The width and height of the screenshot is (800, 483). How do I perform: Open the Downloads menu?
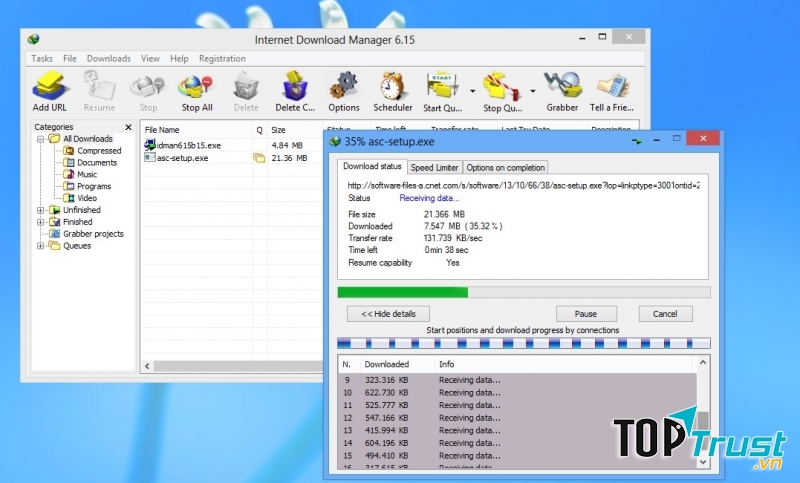pos(109,59)
